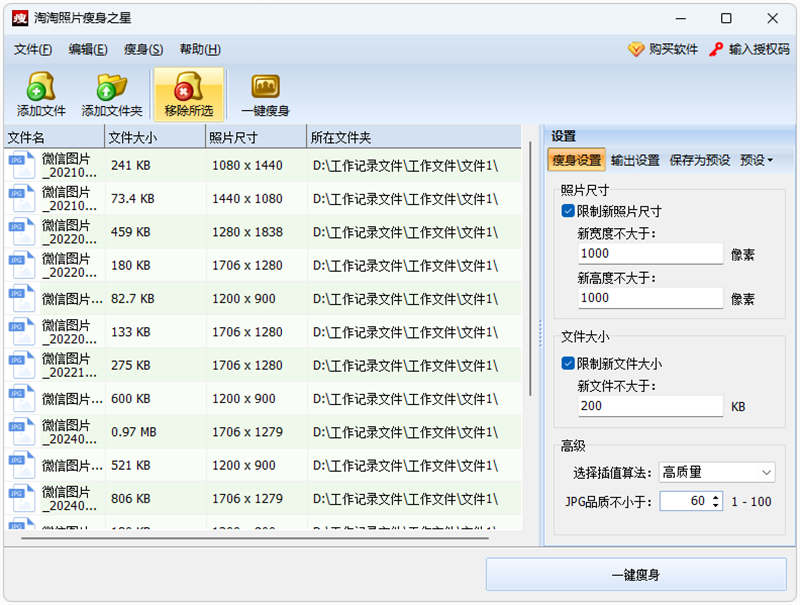Open the 文件(F) menu
Viewport: 800px width, 605px height.
[x=33, y=49]
